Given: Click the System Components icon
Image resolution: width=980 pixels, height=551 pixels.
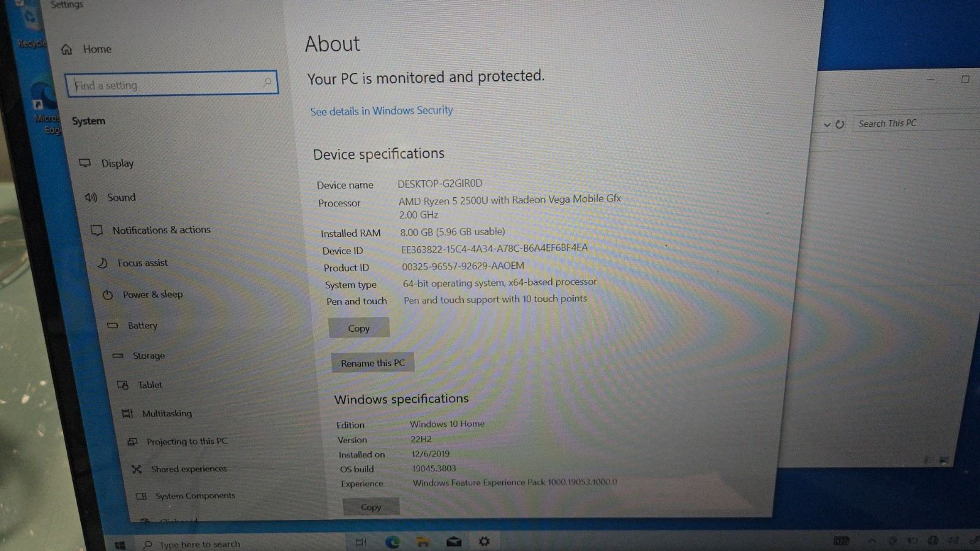Looking at the screenshot, I should [141, 496].
